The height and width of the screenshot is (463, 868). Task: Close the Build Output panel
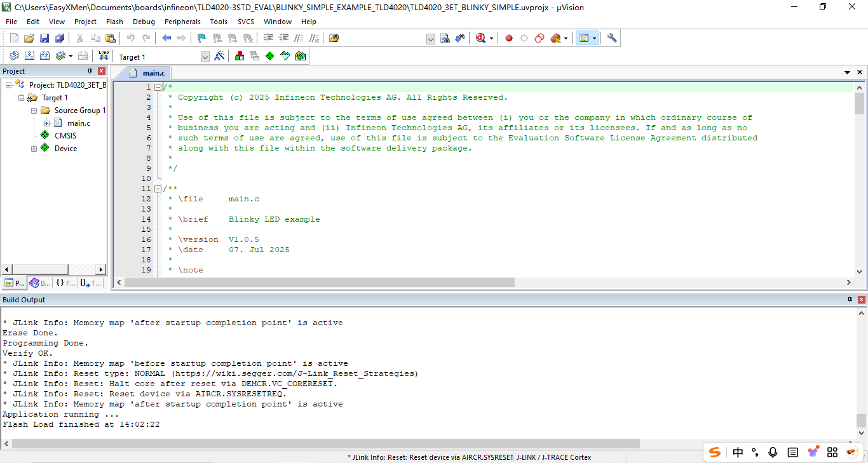[862, 300]
